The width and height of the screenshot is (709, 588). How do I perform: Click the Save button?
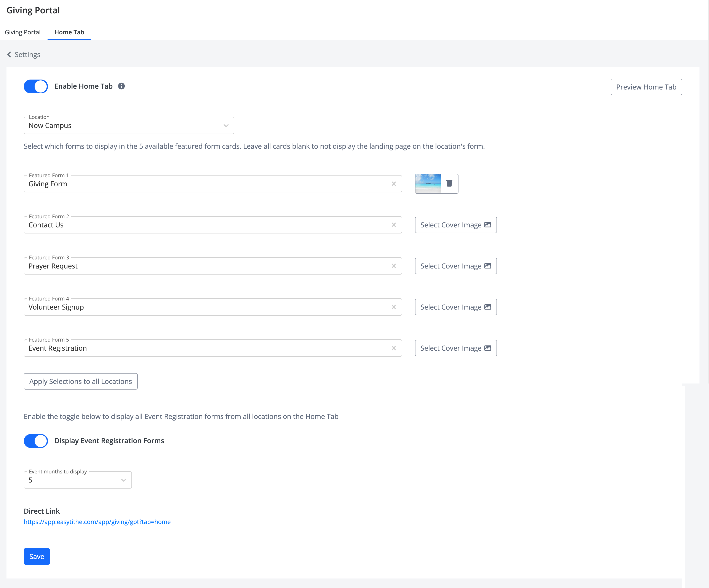pyautogui.click(x=37, y=556)
